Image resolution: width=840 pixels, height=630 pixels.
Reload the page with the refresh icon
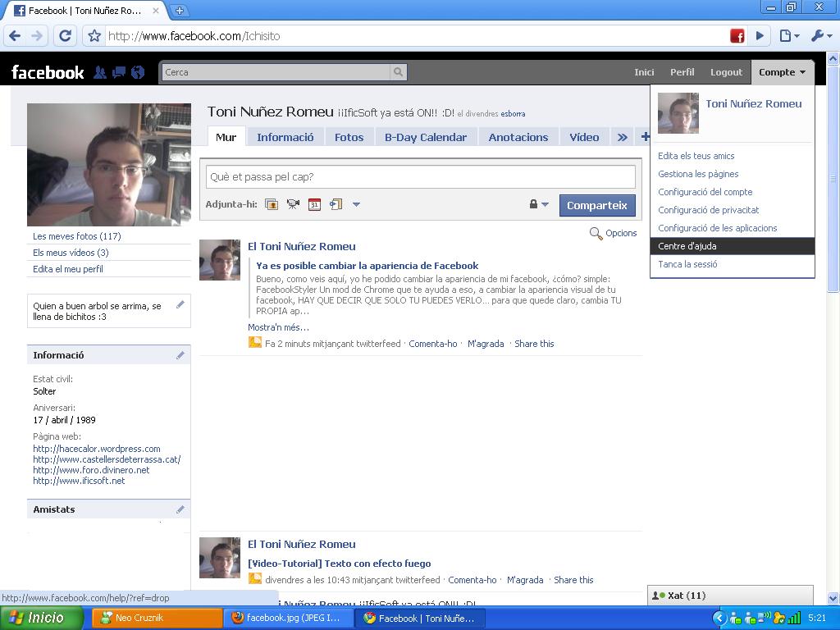pyautogui.click(x=66, y=36)
